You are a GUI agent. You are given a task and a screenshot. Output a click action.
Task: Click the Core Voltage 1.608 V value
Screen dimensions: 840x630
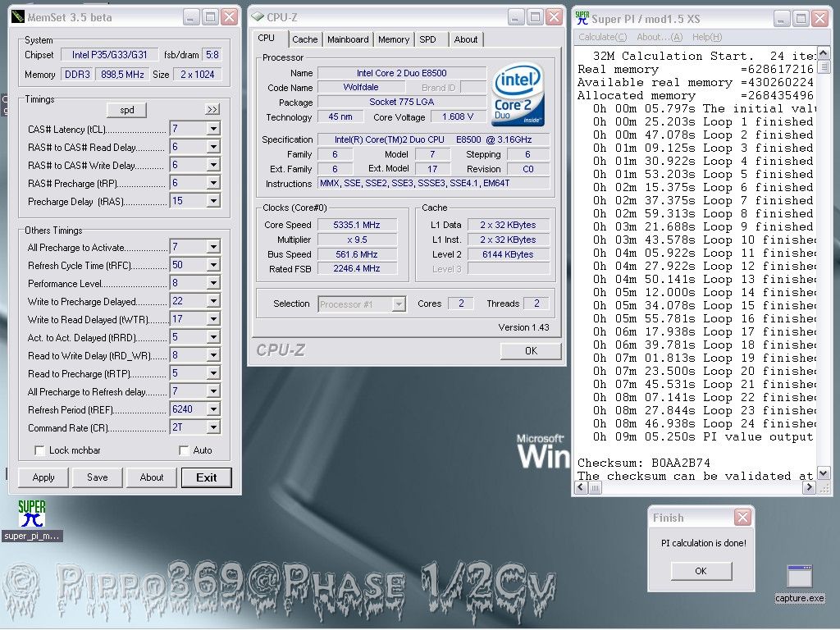458,116
